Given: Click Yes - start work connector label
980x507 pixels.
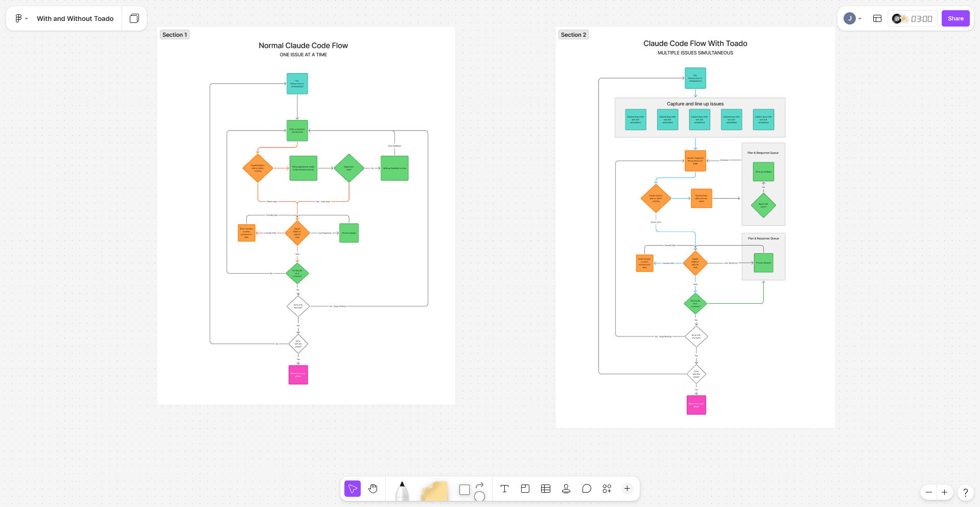Looking at the screenshot, I should pos(323,202).
